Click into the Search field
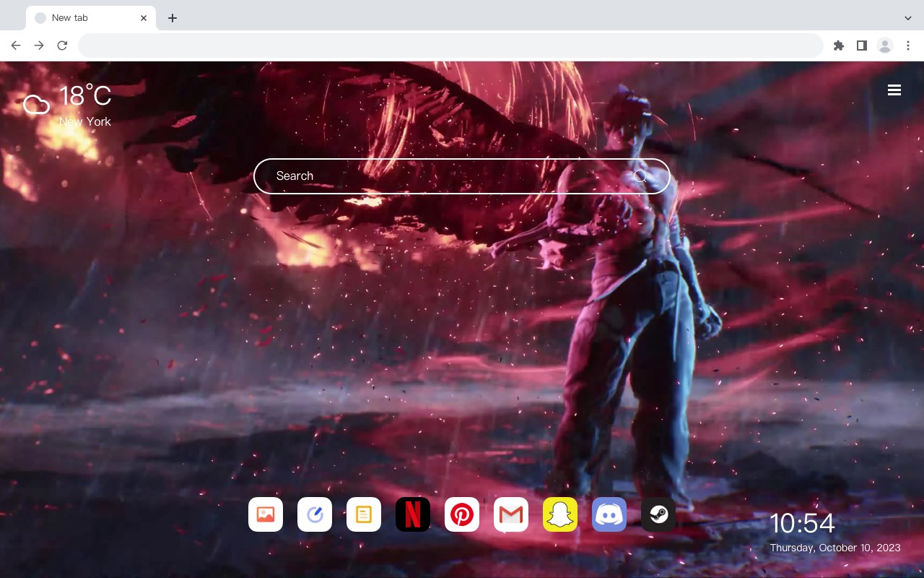 pos(462,176)
